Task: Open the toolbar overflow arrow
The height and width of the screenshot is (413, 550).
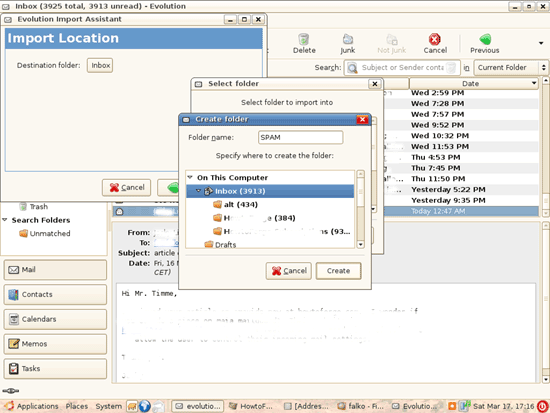Action: [x=541, y=43]
